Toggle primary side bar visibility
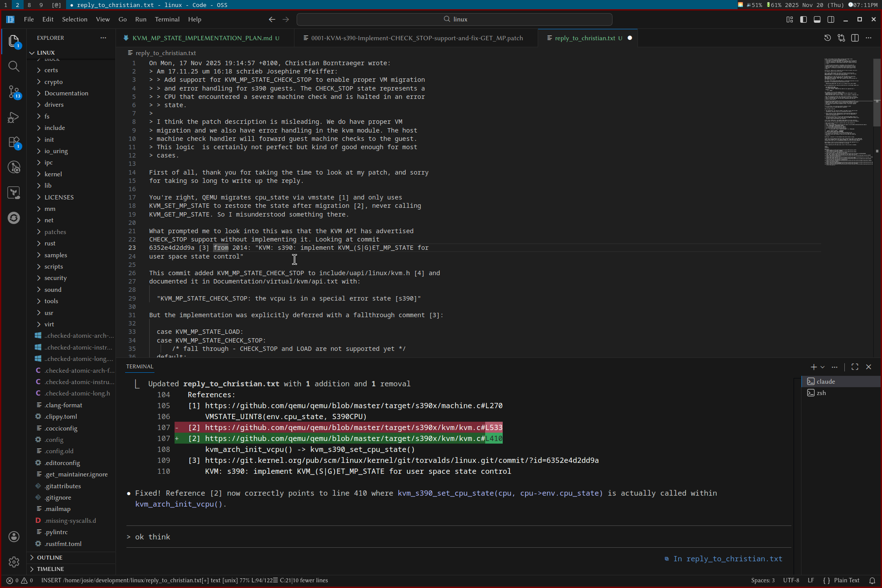The height and width of the screenshot is (588, 882). click(803, 19)
